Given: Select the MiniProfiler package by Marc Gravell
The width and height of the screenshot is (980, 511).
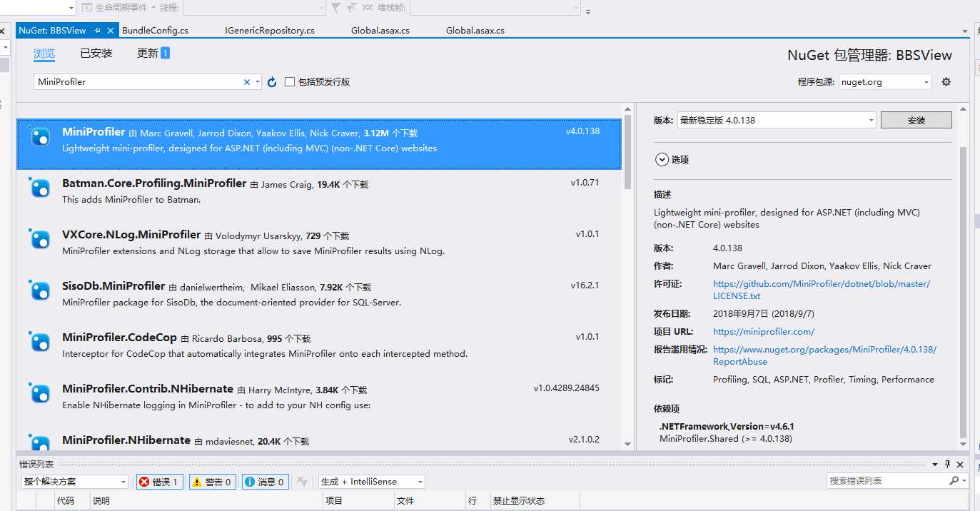Looking at the screenshot, I should (319, 144).
